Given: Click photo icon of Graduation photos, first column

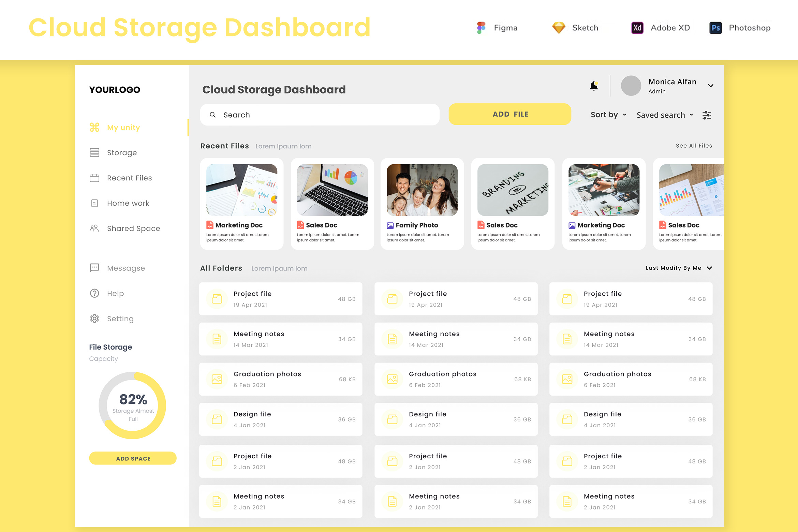Looking at the screenshot, I should tap(217, 379).
